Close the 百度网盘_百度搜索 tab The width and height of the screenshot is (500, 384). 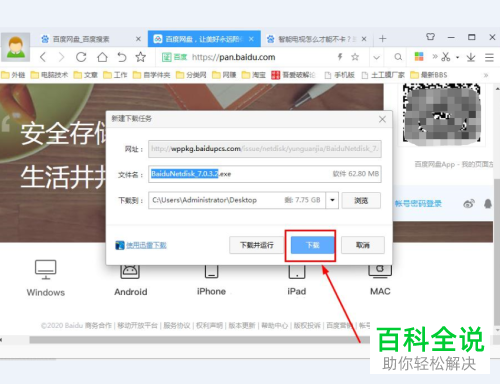[138, 39]
